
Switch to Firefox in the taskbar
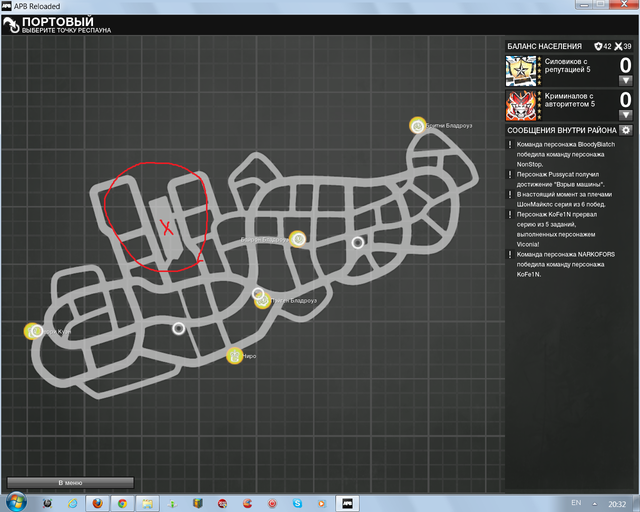click(x=97, y=503)
